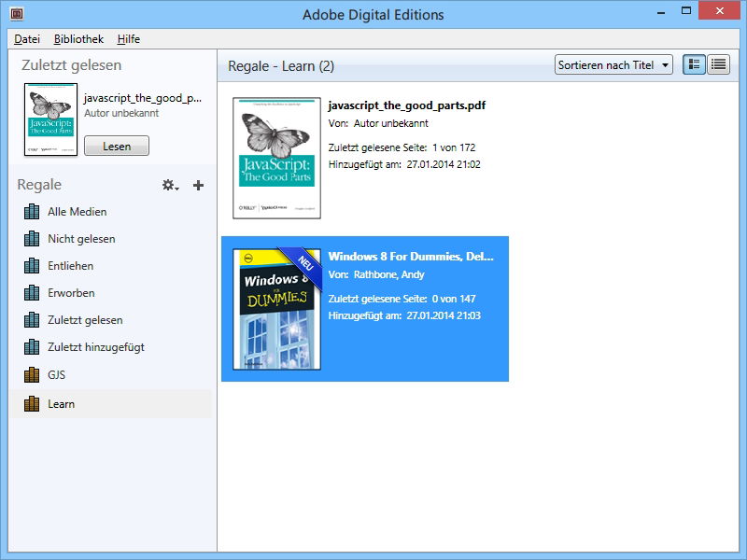Maximize the Adobe Digital Editions window
Screen dimensions: 747x560
click(x=686, y=11)
